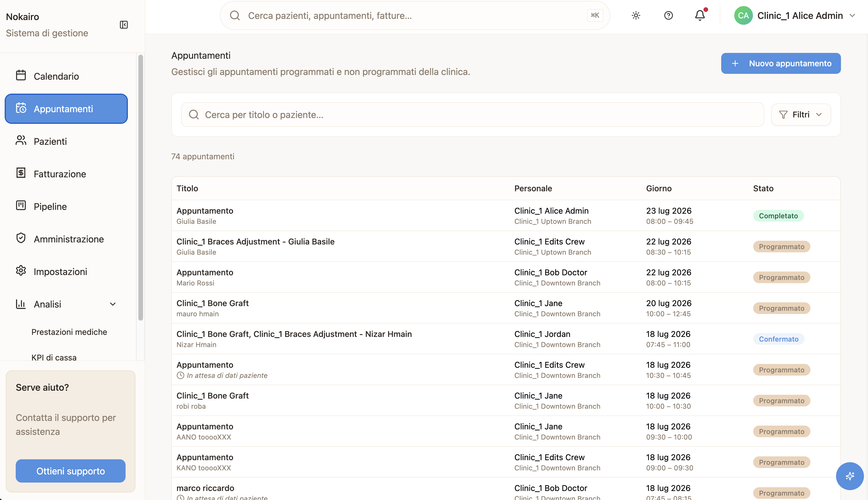Click the Nokairo app title
Image resolution: width=868 pixels, height=500 pixels.
(x=22, y=17)
